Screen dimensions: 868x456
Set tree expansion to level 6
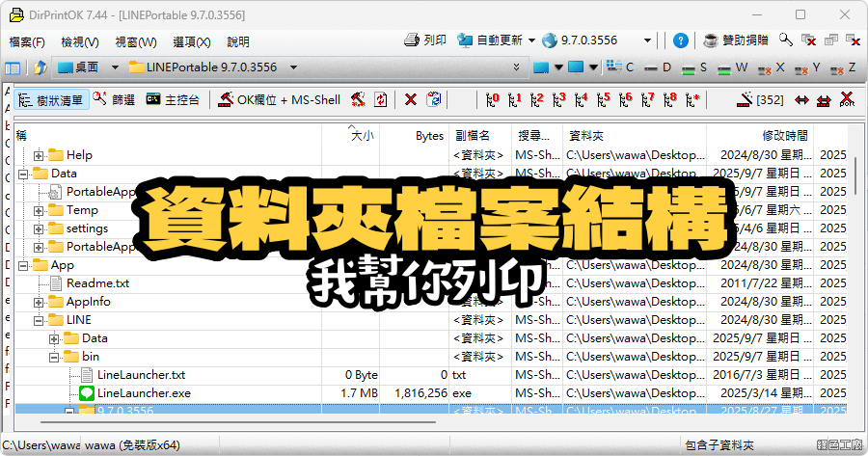tap(625, 99)
